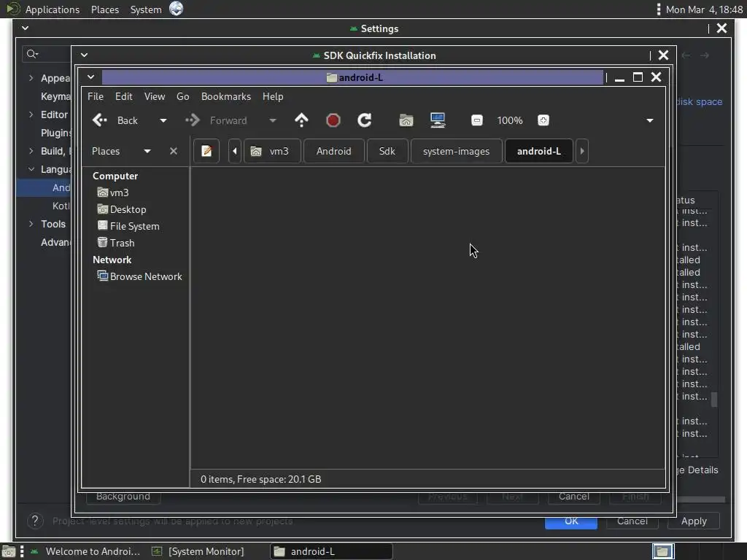Open the Forward history dropdown arrow
This screenshot has width=747, height=560.
(x=273, y=120)
